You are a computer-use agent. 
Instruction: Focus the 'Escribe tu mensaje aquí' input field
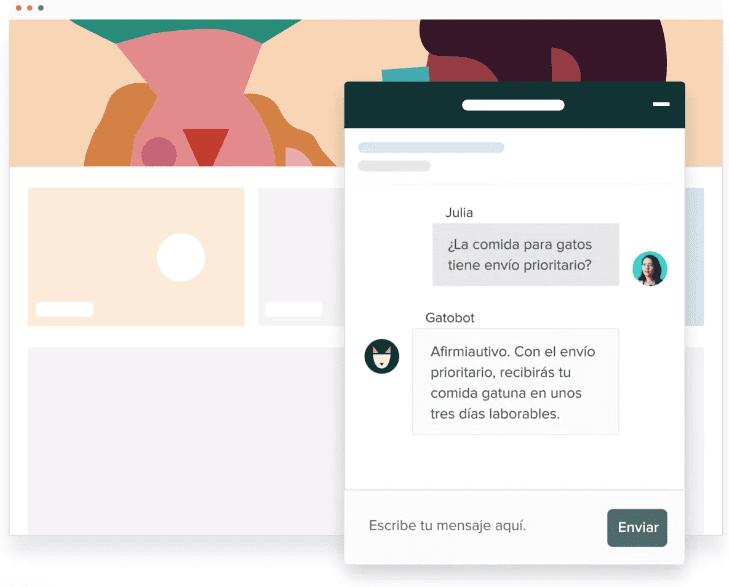pyautogui.click(x=474, y=526)
